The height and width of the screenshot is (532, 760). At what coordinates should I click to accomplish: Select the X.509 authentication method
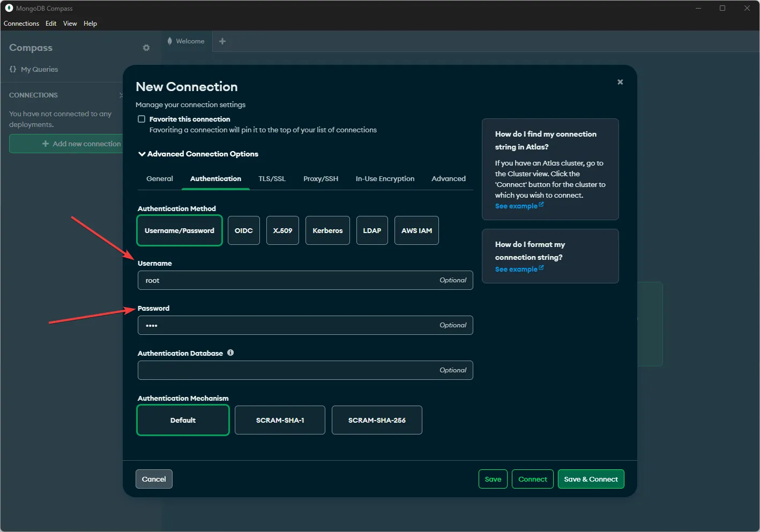point(282,230)
